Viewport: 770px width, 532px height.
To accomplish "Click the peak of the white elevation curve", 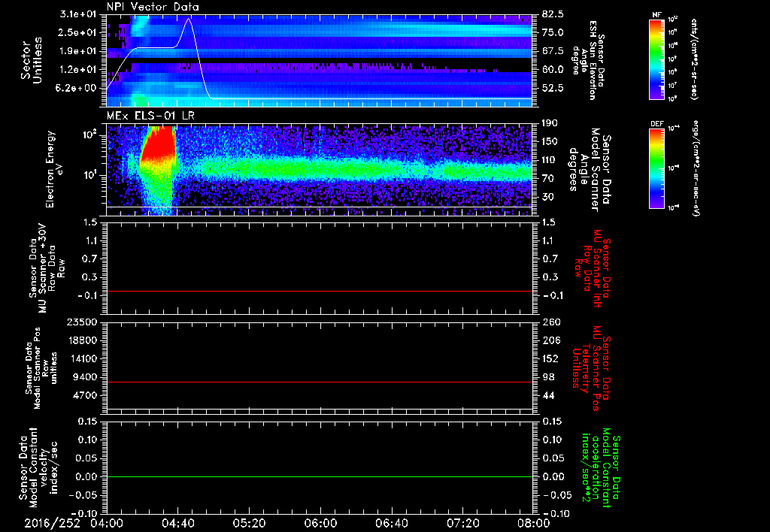I will (x=189, y=18).
